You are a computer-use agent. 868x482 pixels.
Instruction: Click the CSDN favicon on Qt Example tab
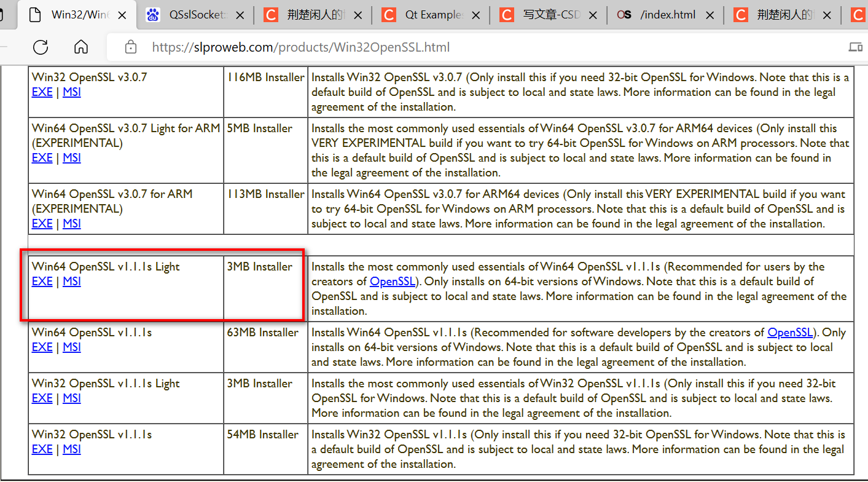(388, 15)
